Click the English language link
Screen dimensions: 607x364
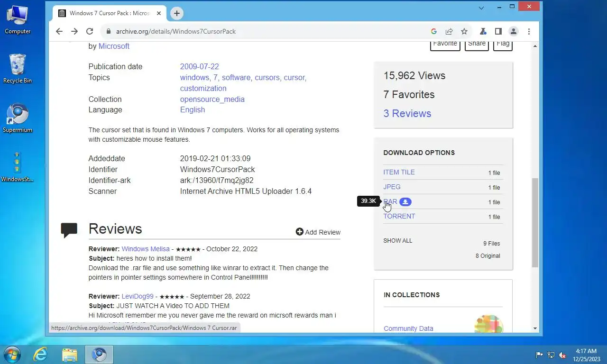[193, 110]
